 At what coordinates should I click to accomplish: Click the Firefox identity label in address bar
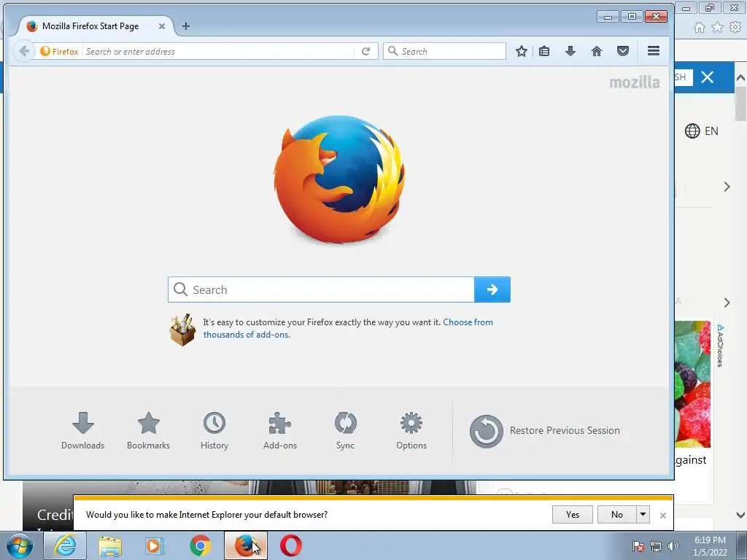click(x=60, y=52)
